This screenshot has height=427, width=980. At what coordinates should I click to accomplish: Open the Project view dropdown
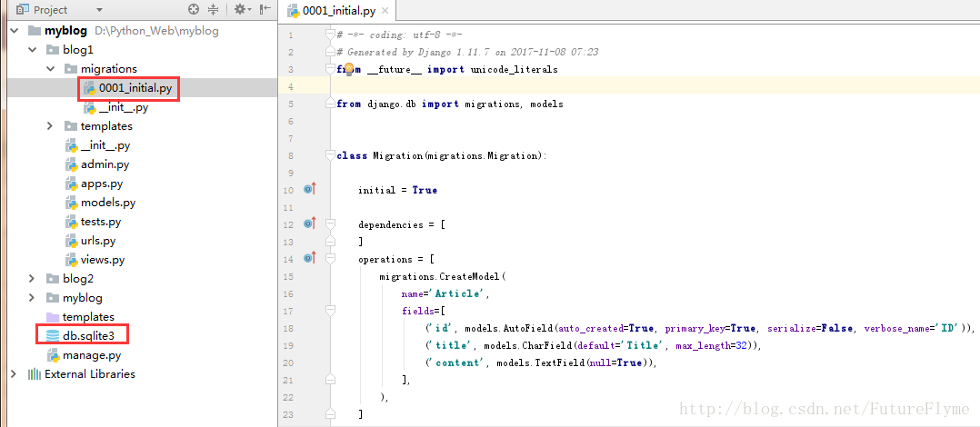point(100,10)
